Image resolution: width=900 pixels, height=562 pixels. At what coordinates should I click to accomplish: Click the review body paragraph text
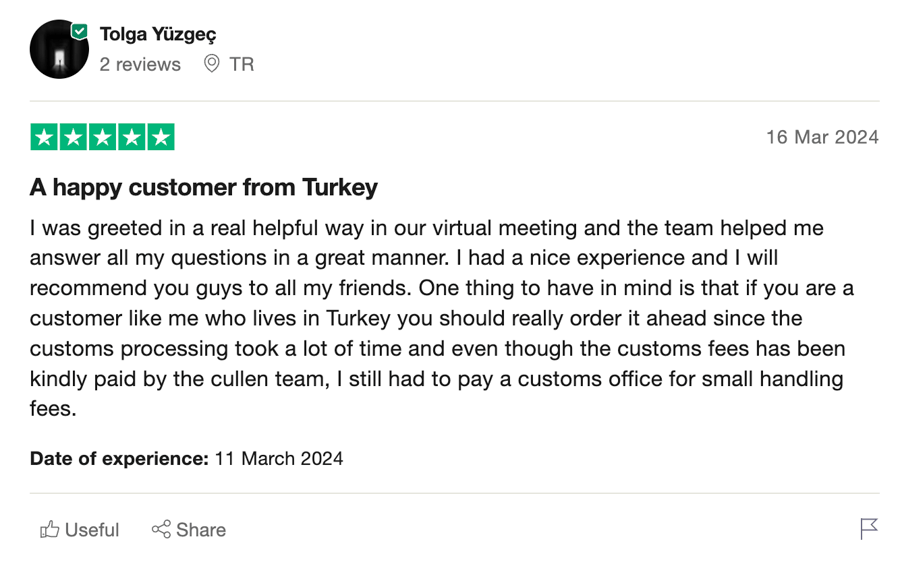click(x=442, y=318)
